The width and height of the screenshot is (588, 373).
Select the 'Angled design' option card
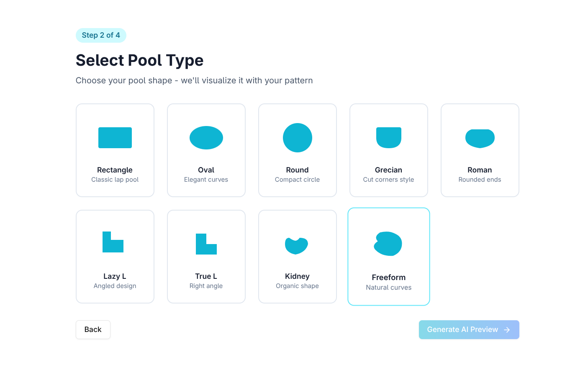coord(115,257)
